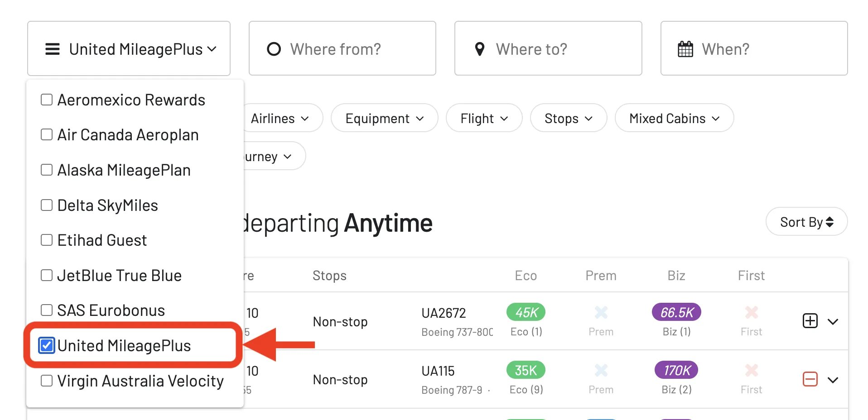This screenshot has height=420, width=868.
Task: Click the unavailable First X for UA2672
Action: click(x=752, y=312)
